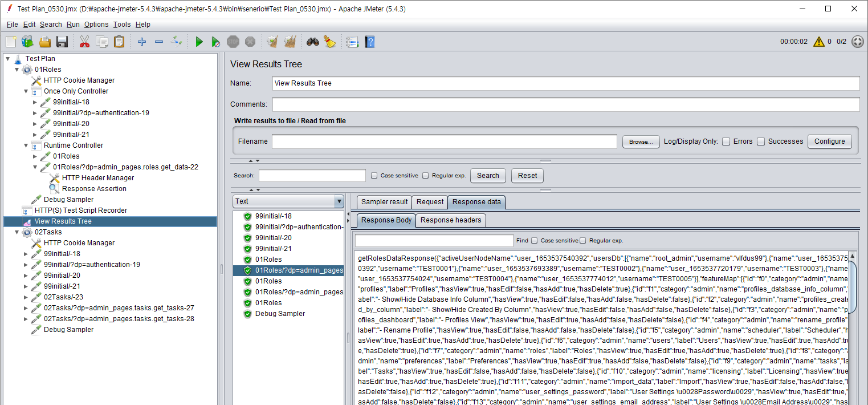Clear all results with double broom icon
This screenshot has width=868, height=405.
point(290,42)
